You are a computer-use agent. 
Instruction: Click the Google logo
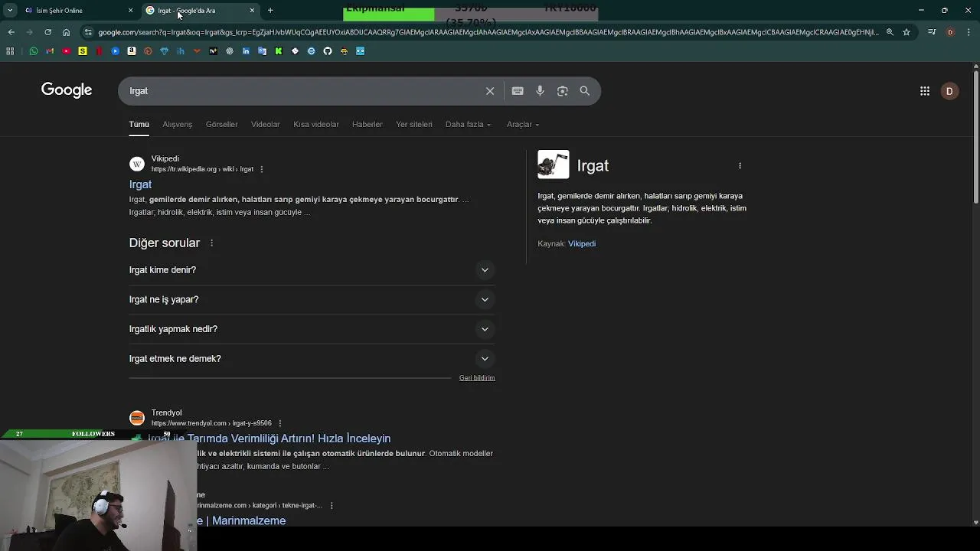point(67,90)
